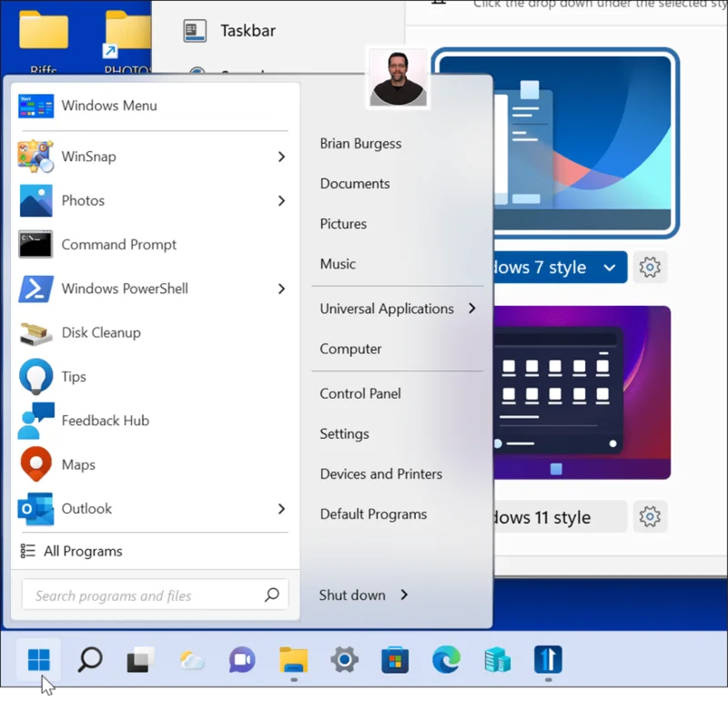Launch Windows PowerShell icon
This screenshot has height=712, width=728.
35,289
